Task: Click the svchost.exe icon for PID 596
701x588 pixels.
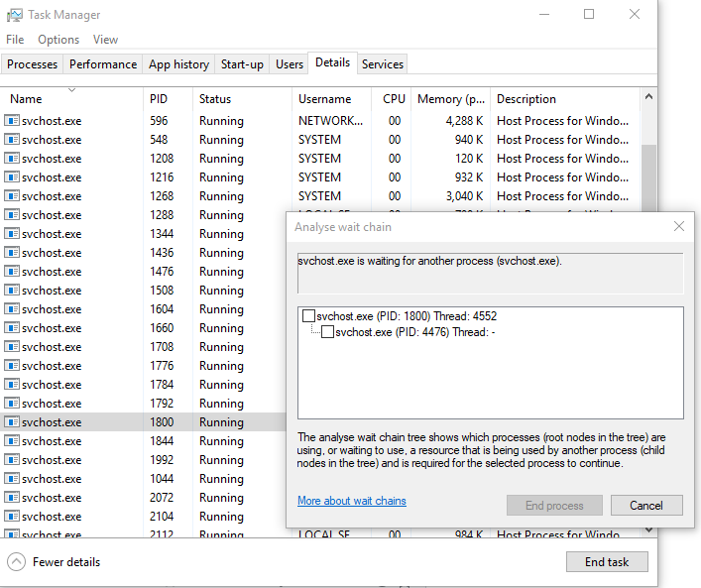Action: tap(12, 121)
